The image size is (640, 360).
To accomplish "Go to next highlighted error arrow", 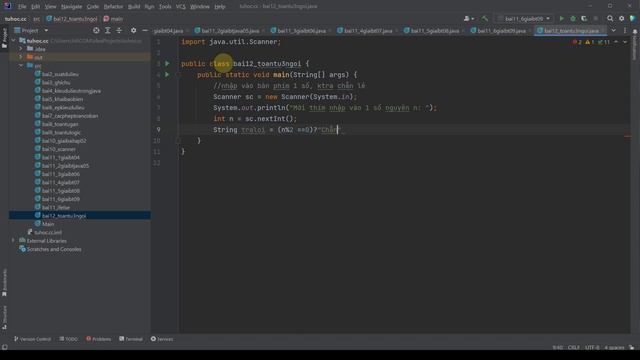I will [x=625, y=42].
